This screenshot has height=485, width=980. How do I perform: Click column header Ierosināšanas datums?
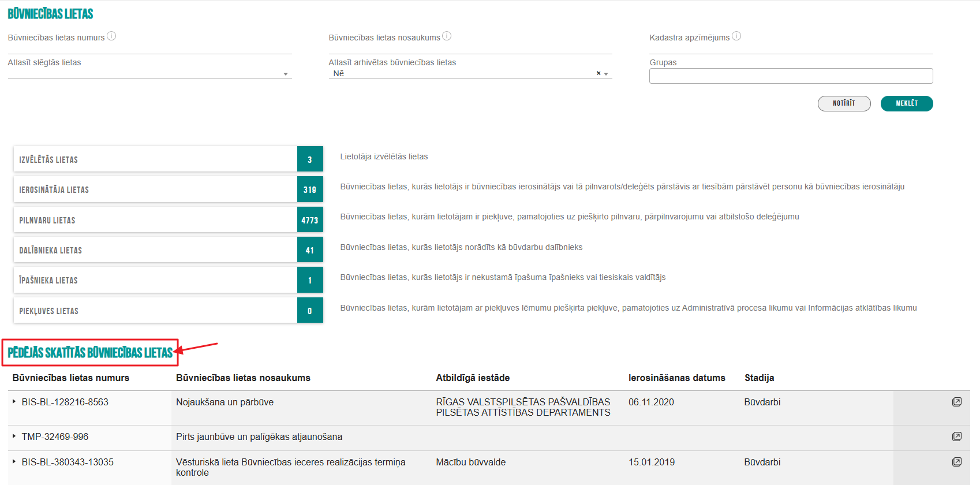[x=677, y=378]
